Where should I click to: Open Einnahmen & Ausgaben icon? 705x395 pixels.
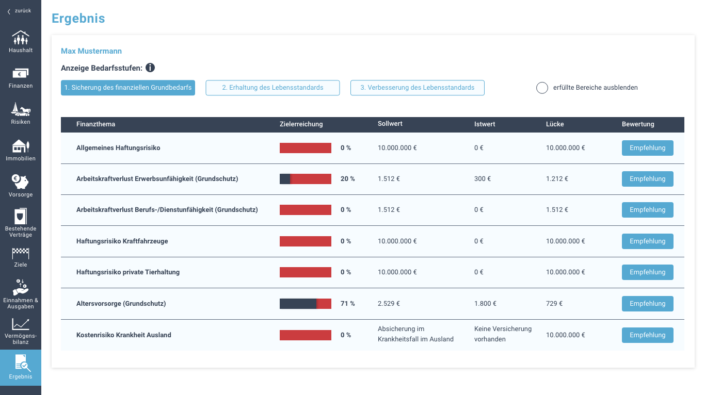pyautogui.click(x=20, y=294)
